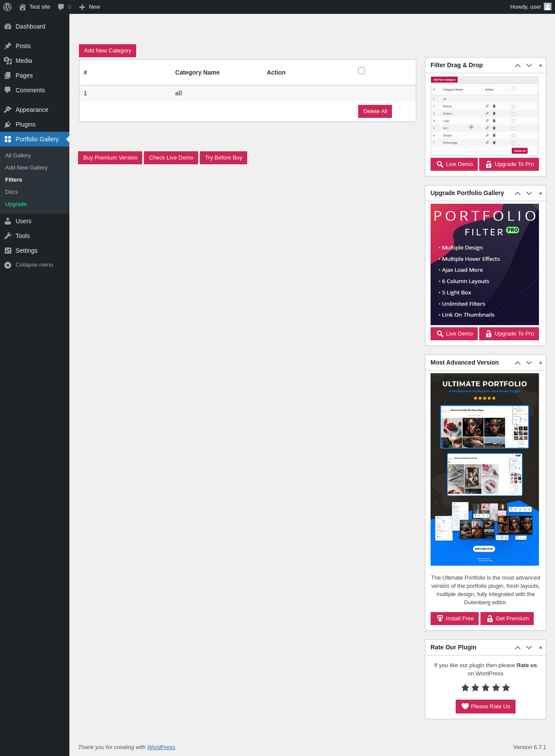Open All Gallery submenu item
555x756 pixels.
click(35, 156)
